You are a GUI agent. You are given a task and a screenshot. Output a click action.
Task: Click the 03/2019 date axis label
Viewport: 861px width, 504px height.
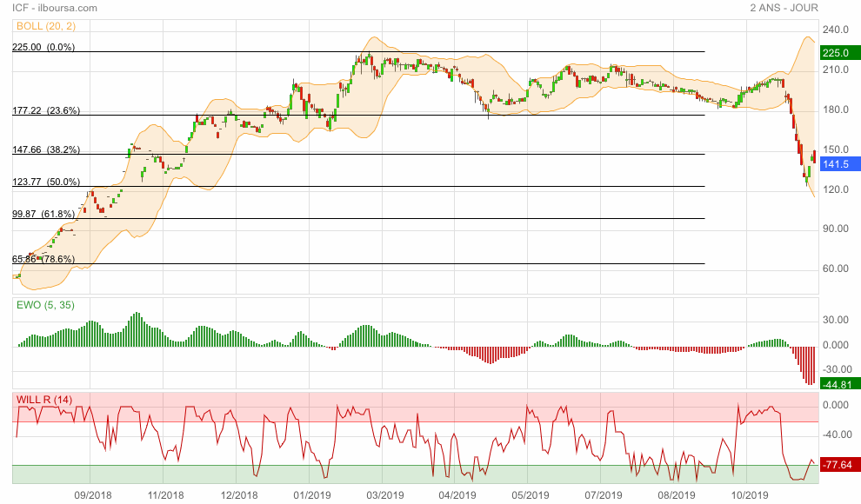[385, 495]
